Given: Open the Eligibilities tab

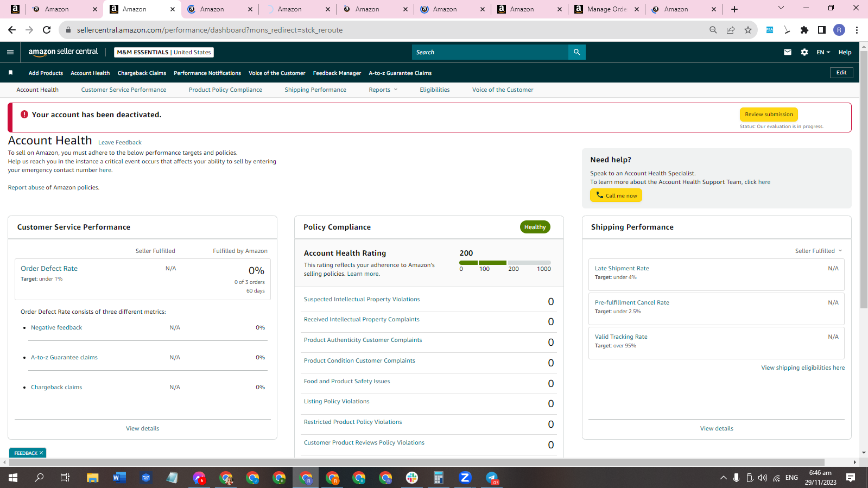Looking at the screenshot, I should (434, 90).
